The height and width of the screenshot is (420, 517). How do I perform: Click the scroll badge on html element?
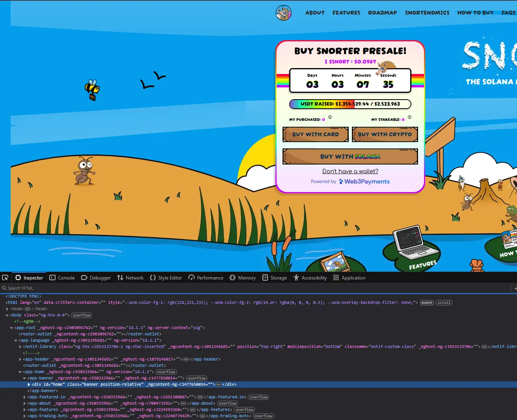(444, 303)
